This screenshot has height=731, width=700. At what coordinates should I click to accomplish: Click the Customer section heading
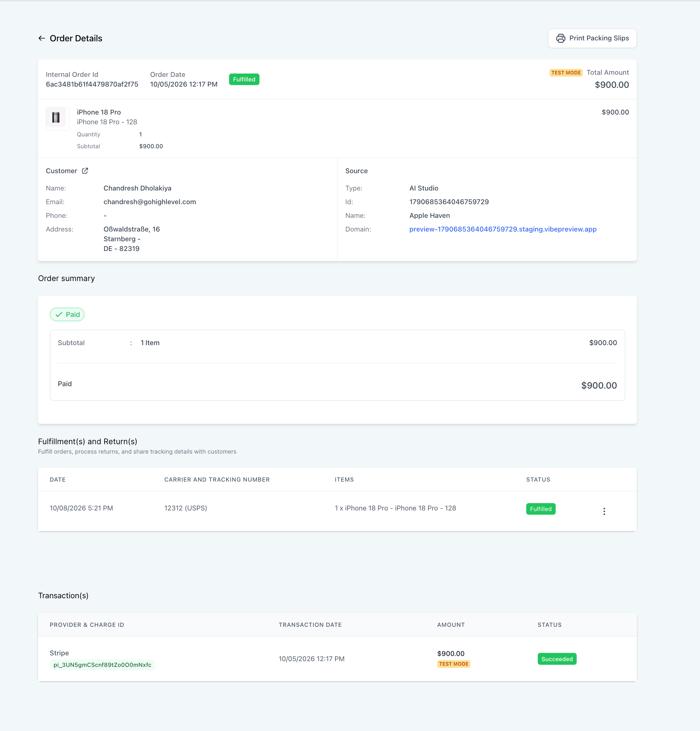[x=61, y=171]
